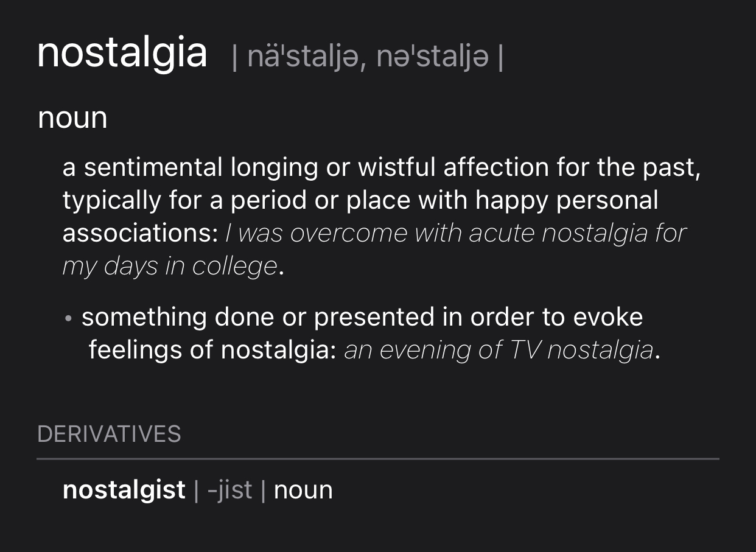Screen dimensions: 756x552
Task: Click the derivative word 'nostalgist'
Action: [124, 491]
